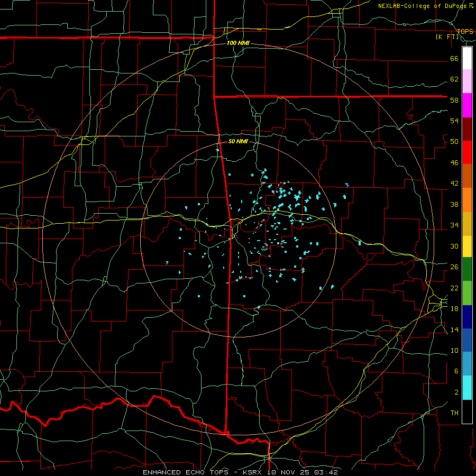Click the dark orange swatch between 46 and 42
This screenshot has width=476, height=476.
(x=467, y=176)
